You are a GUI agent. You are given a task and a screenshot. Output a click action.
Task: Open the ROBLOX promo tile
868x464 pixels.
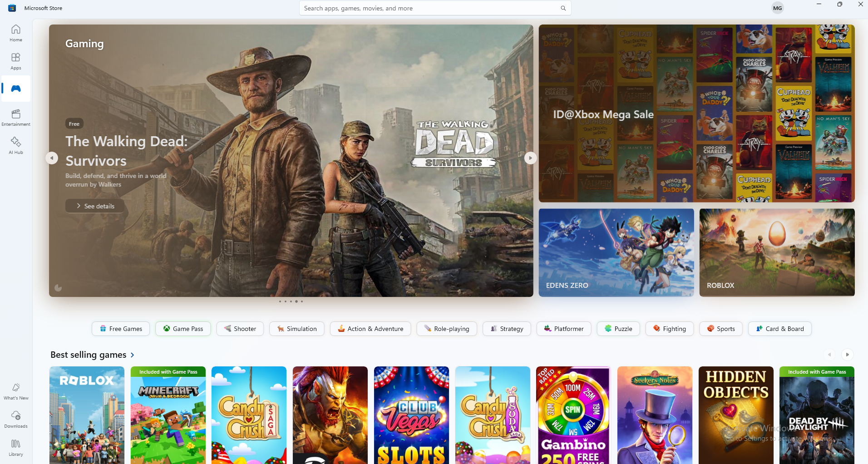point(777,252)
